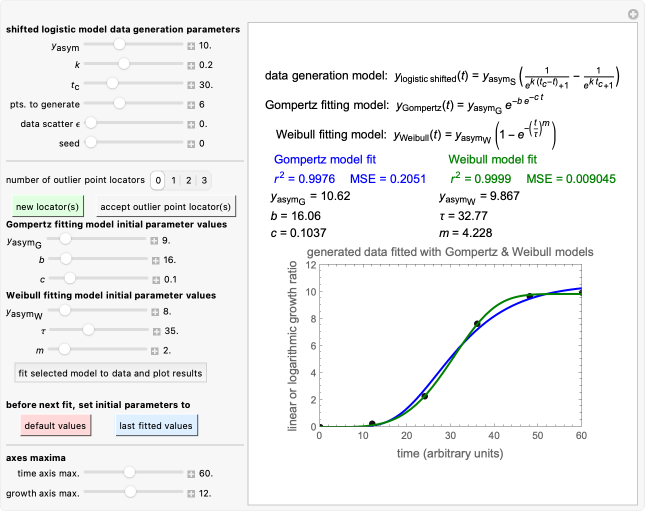The width and height of the screenshot is (645, 512).
Task: Expand the y asym slider controls
Action: pyautogui.click(x=191, y=45)
